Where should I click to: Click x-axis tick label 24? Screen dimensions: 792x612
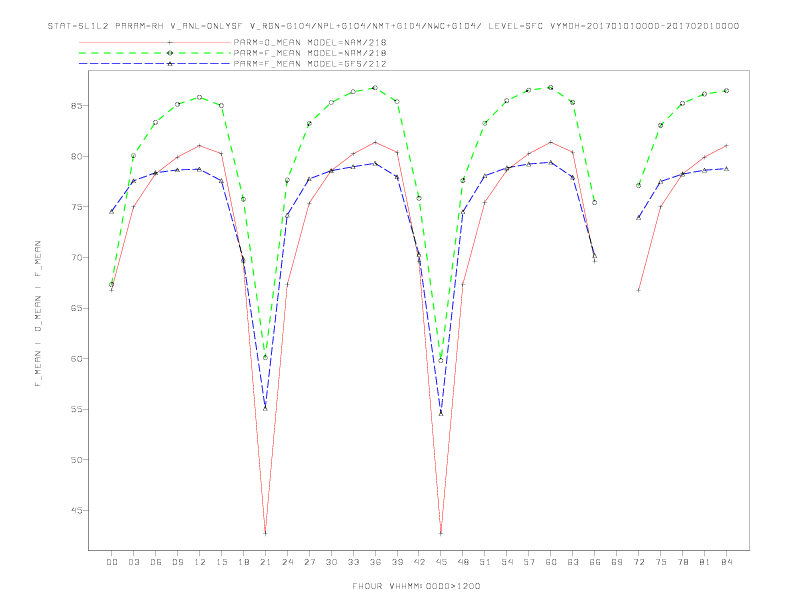tap(287, 562)
